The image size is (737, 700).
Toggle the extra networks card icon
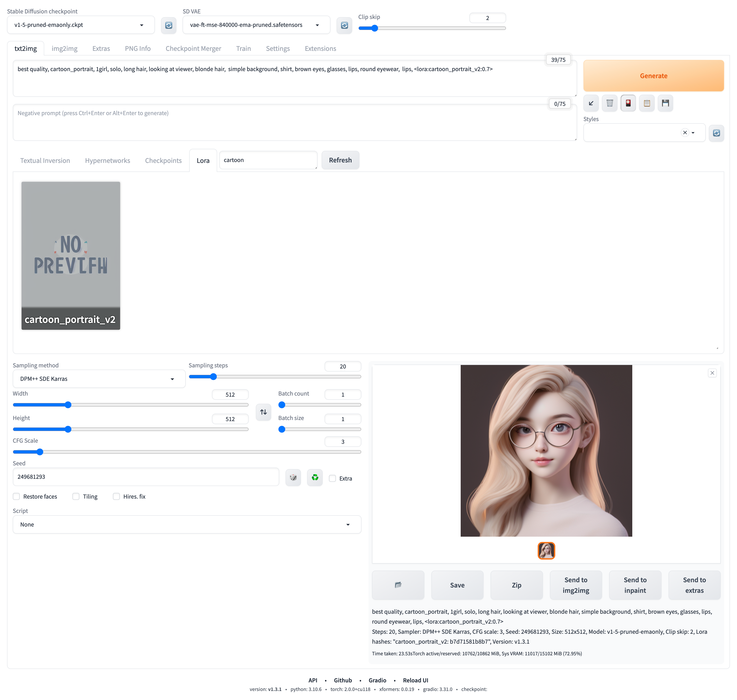[x=628, y=103]
